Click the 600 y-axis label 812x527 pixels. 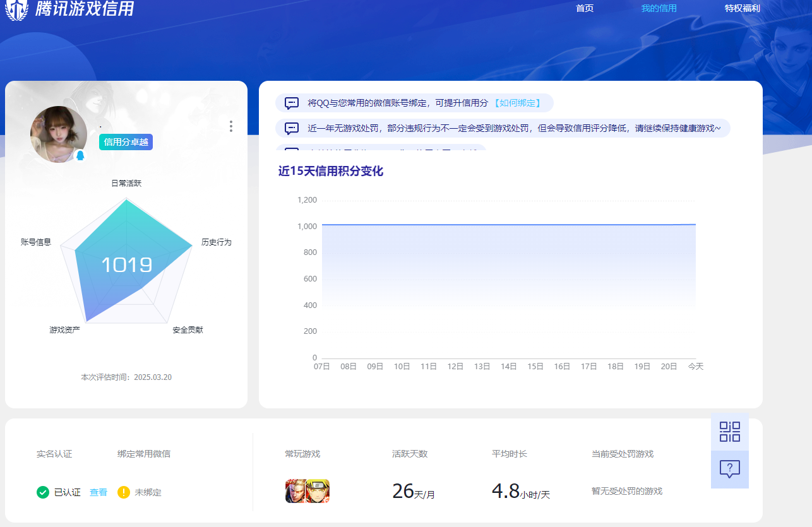click(x=310, y=279)
